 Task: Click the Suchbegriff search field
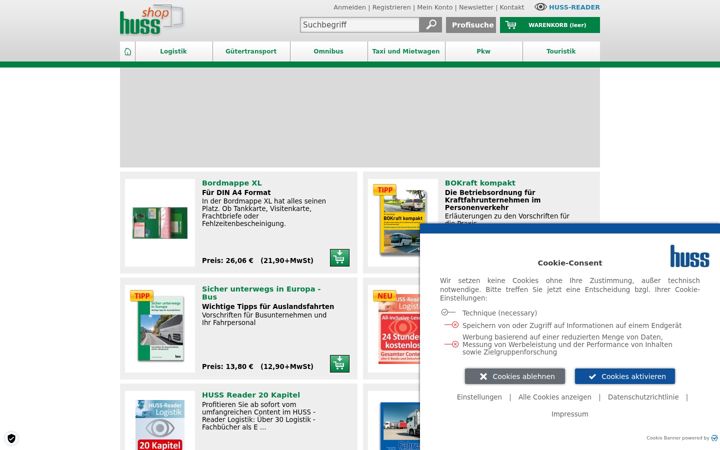360,25
